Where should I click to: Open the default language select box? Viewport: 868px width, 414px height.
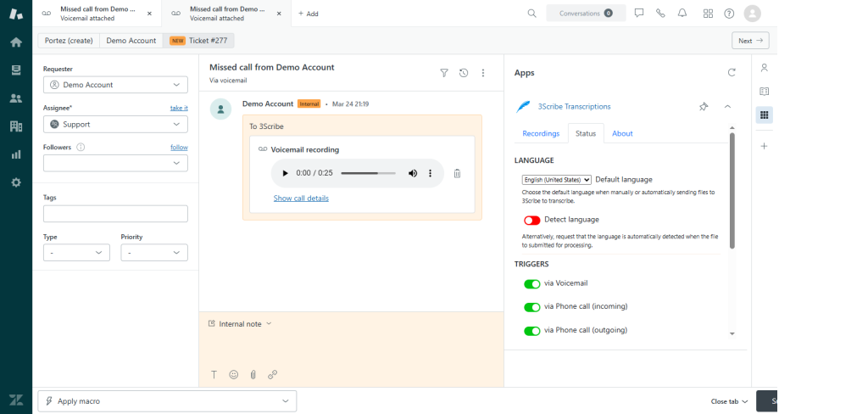pyautogui.click(x=556, y=180)
